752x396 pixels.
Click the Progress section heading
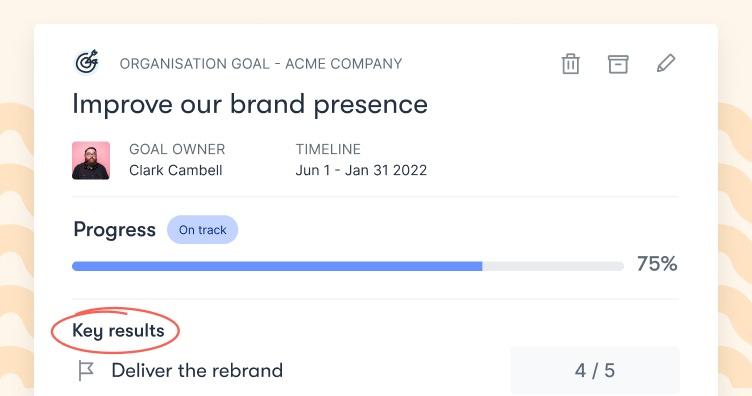pos(114,230)
